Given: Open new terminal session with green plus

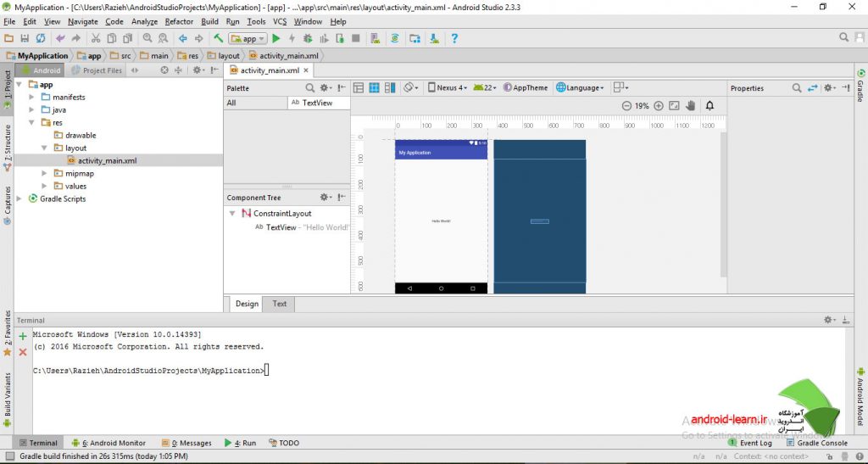Looking at the screenshot, I should click(23, 337).
